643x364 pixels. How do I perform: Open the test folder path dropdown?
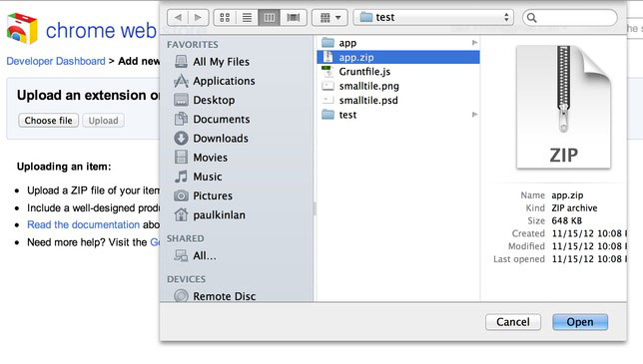[x=433, y=18]
